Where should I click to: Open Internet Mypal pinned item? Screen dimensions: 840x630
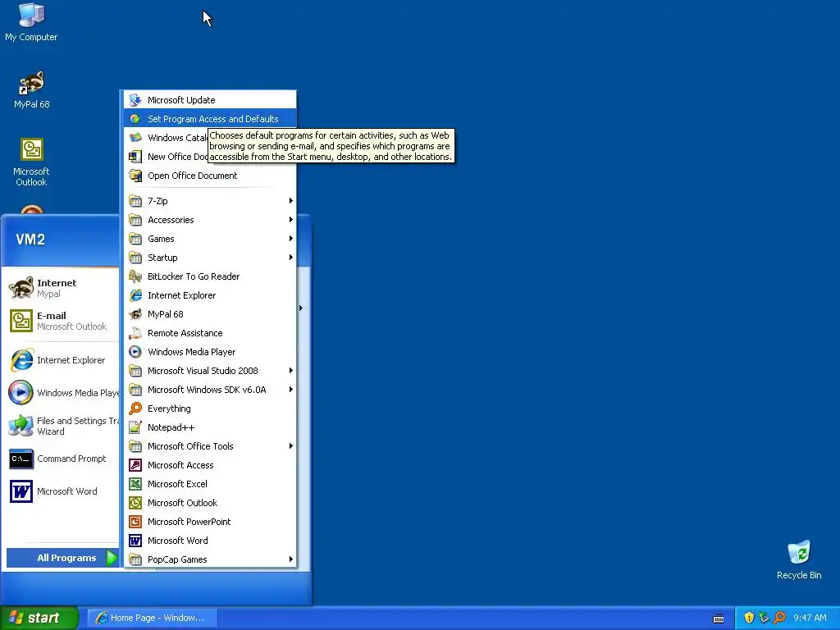point(62,288)
